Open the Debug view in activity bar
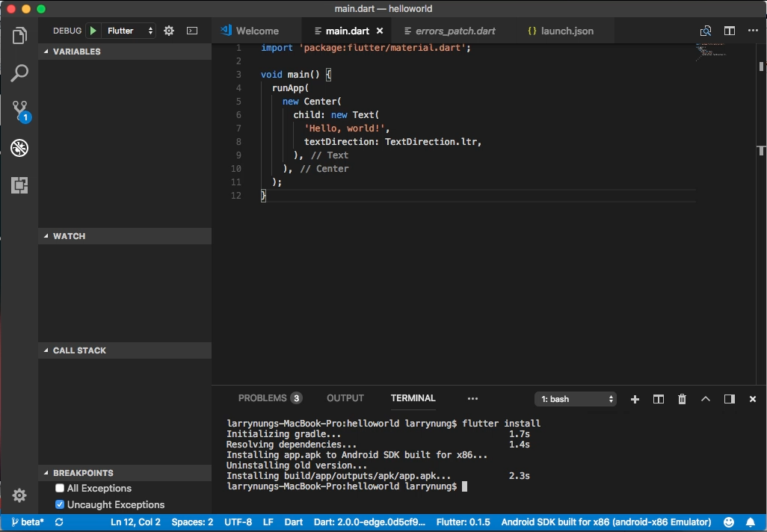 19,148
